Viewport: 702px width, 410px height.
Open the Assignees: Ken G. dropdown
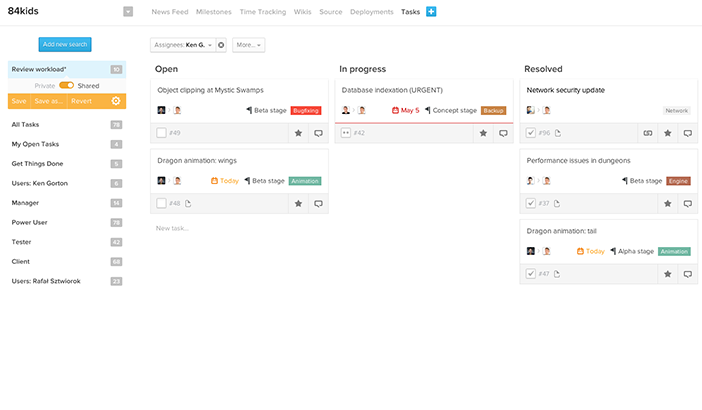point(183,45)
